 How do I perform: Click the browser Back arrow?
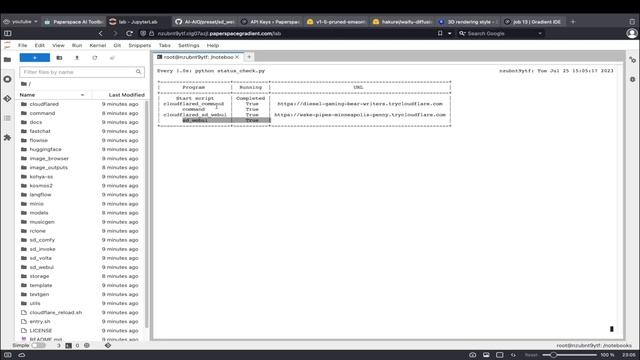point(101,33)
